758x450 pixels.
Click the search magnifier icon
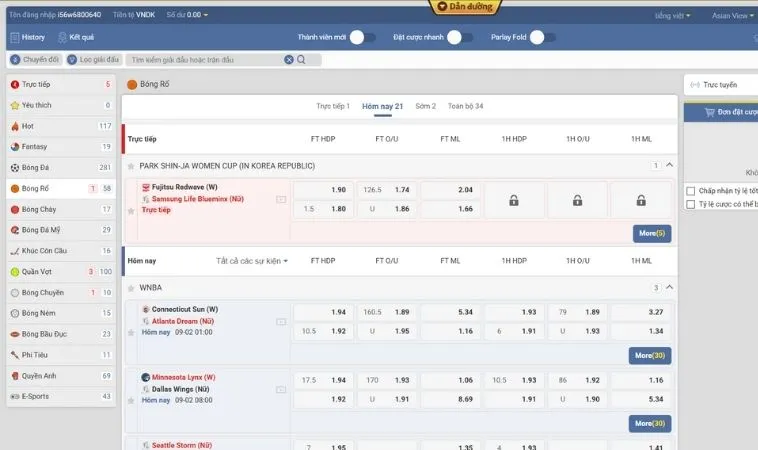[302, 60]
